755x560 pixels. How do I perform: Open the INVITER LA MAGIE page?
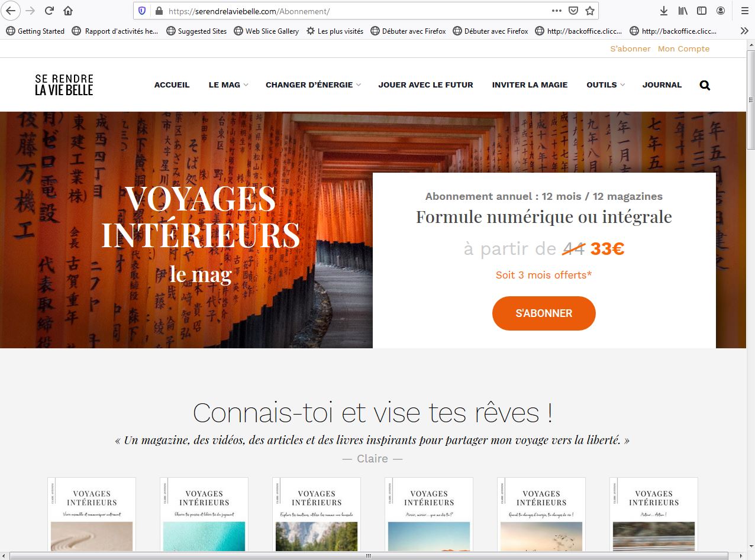(x=530, y=85)
